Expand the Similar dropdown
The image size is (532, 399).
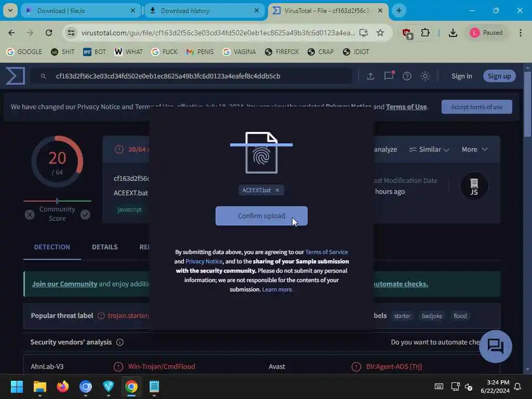[429, 149]
